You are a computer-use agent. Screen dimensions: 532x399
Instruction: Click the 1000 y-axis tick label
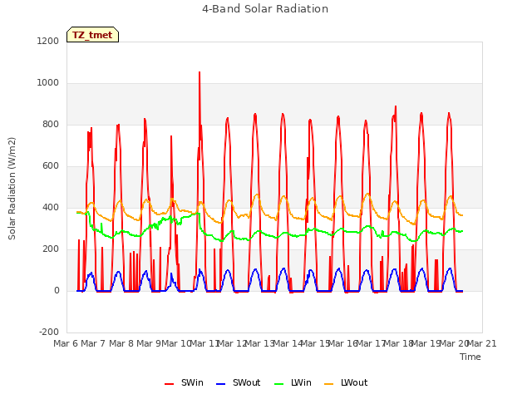click(x=48, y=83)
